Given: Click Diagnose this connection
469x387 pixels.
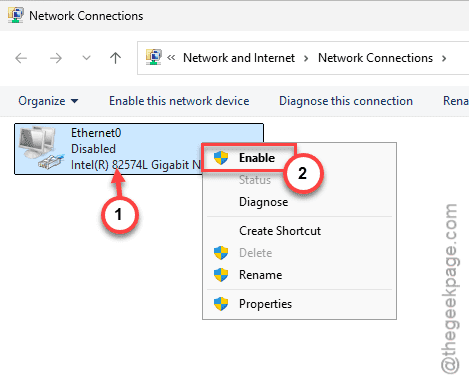Looking at the screenshot, I should 346,101.
